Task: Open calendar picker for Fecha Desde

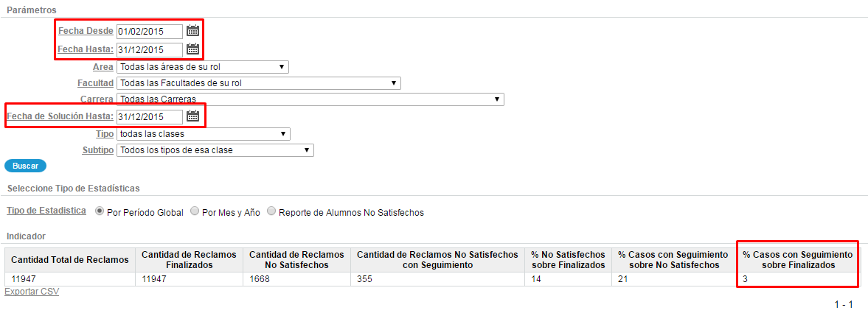Action: [192, 30]
